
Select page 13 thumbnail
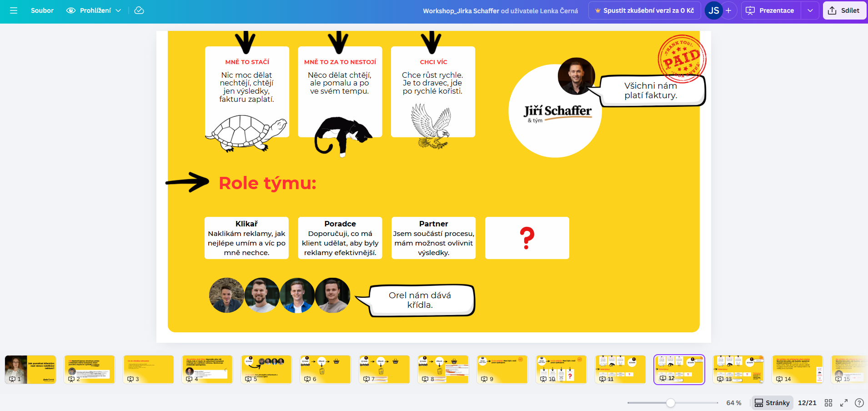click(x=738, y=369)
